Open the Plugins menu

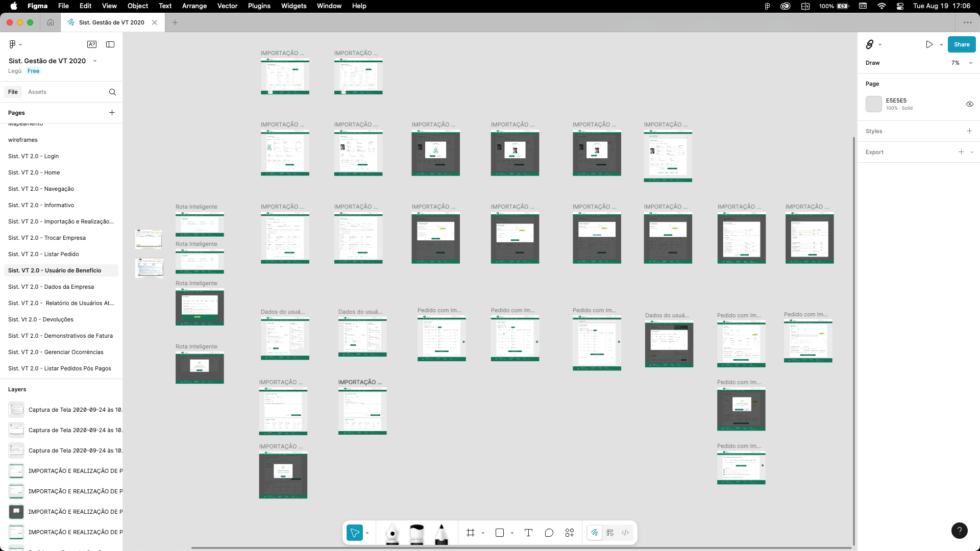[x=259, y=6]
